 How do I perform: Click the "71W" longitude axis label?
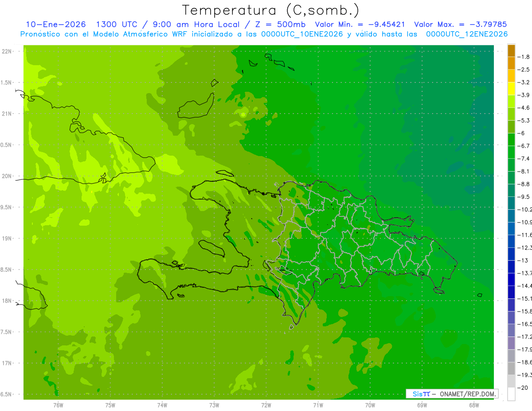point(318,406)
